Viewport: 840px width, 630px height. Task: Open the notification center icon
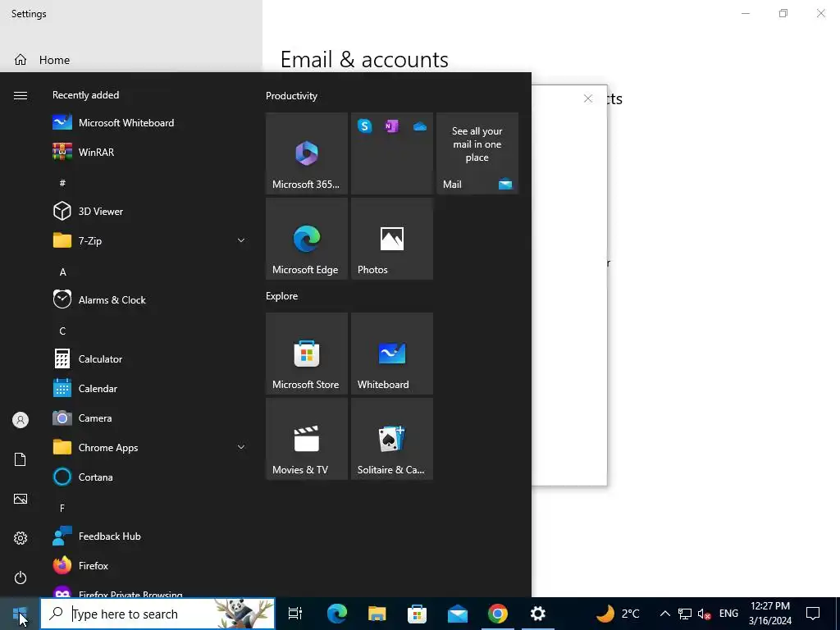point(813,614)
